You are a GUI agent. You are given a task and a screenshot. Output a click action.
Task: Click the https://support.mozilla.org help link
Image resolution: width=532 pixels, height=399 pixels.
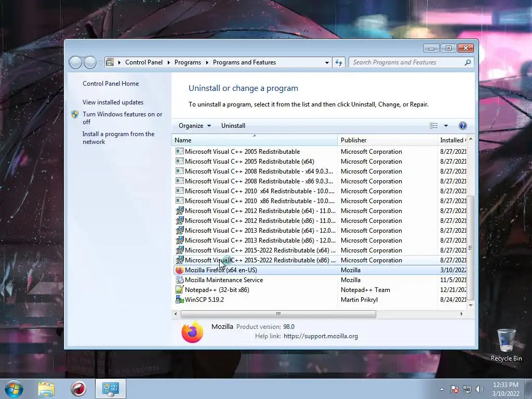[321, 336]
